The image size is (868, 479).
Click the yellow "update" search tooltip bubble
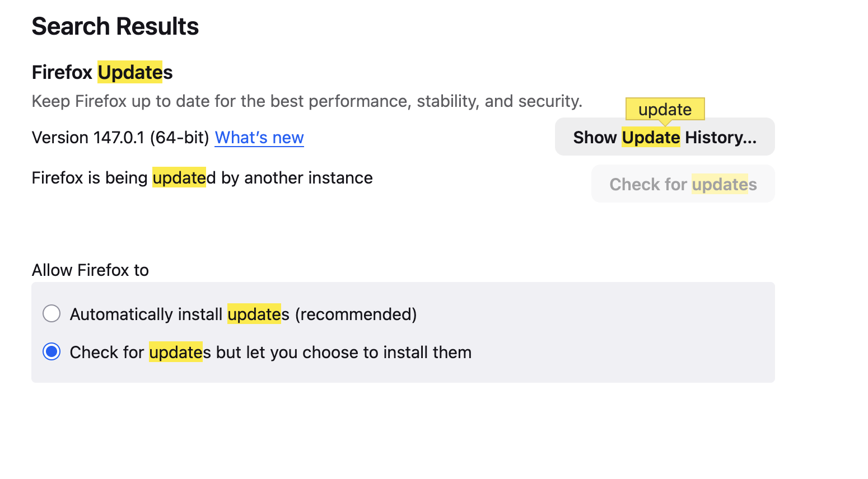pos(665,109)
